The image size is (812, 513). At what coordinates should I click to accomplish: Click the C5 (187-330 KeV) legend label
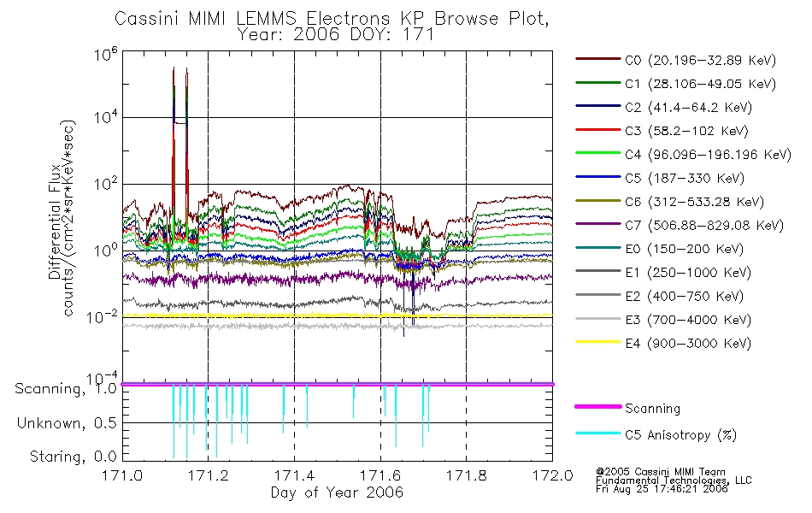(x=685, y=178)
